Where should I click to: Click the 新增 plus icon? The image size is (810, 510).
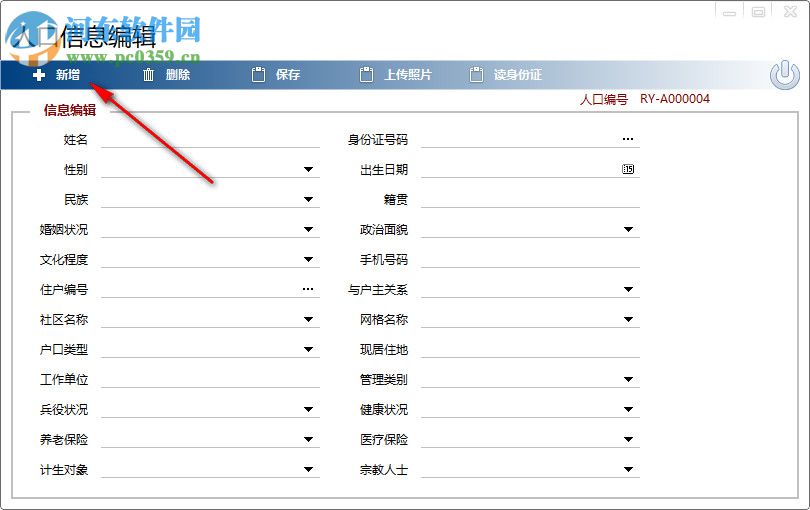pos(39,75)
